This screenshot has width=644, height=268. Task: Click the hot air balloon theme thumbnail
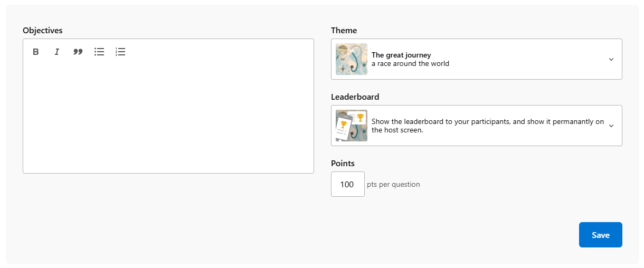click(352, 59)
